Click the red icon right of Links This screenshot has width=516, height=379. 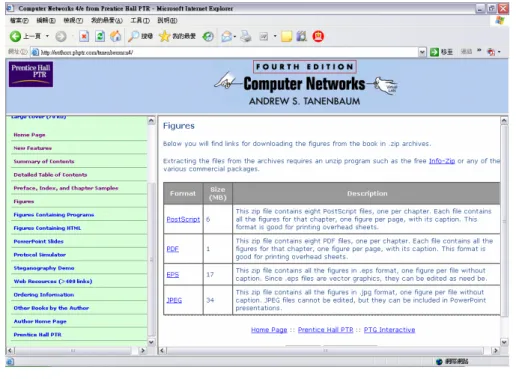tap(491, 52)
